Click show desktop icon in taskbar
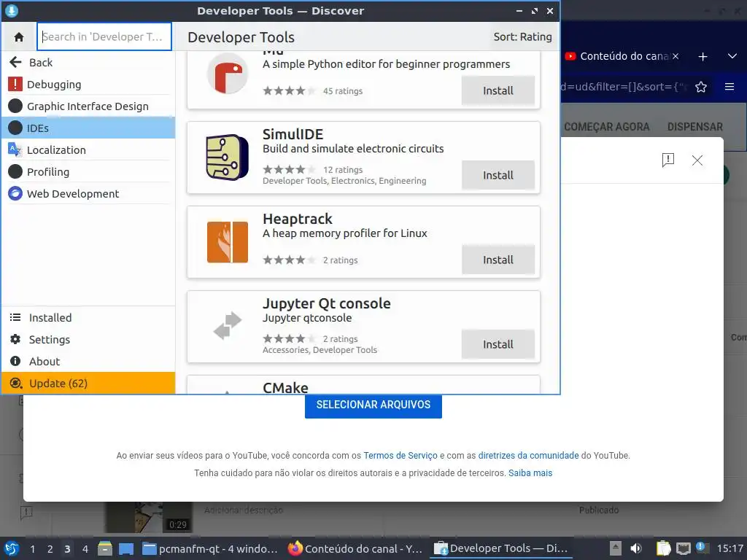This screenshot has width=747, height=560. [x=125, y=549]
